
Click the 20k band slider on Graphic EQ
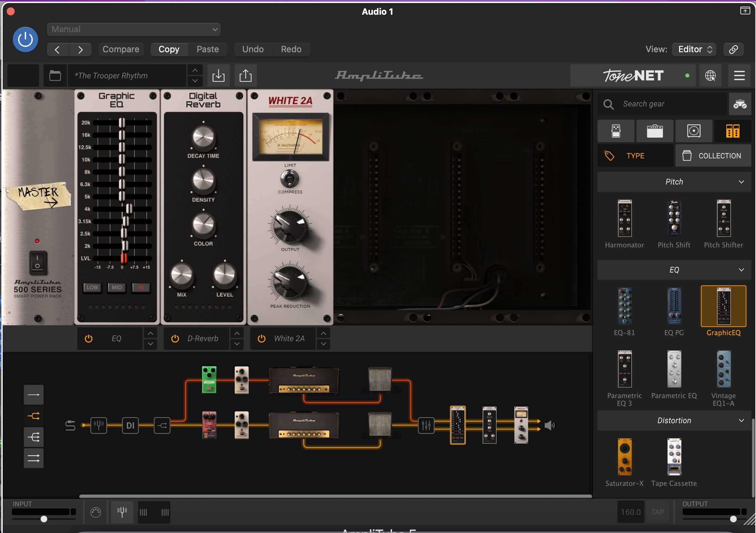click(x=122, y=123)
